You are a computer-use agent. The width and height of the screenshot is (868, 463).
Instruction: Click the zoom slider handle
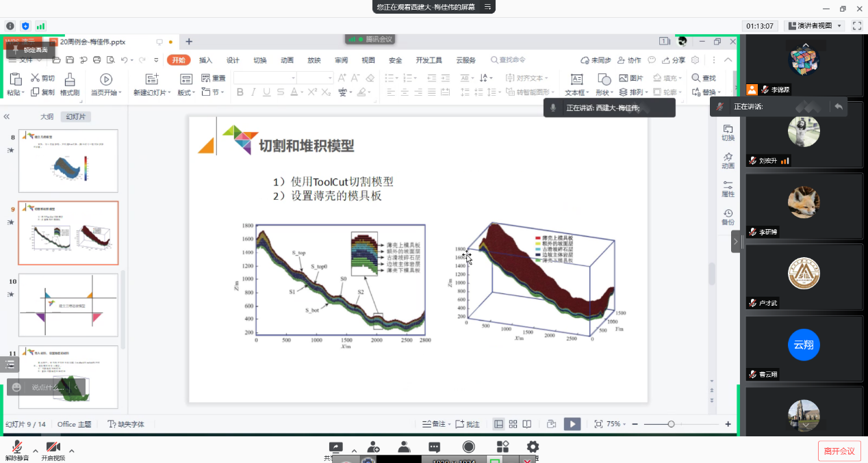coord(671,424)
